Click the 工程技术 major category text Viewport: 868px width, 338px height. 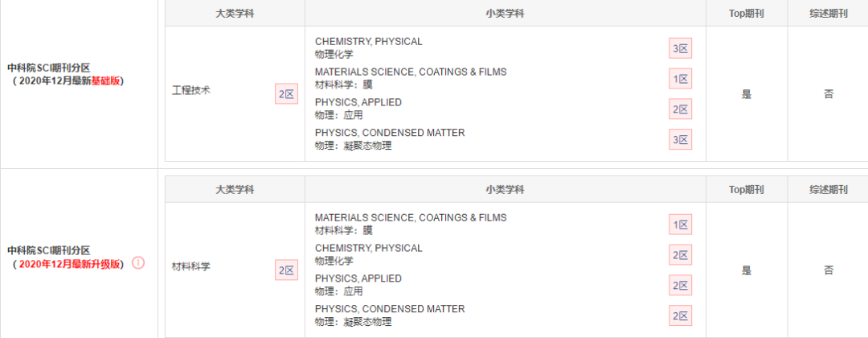(x=191, y=91)
